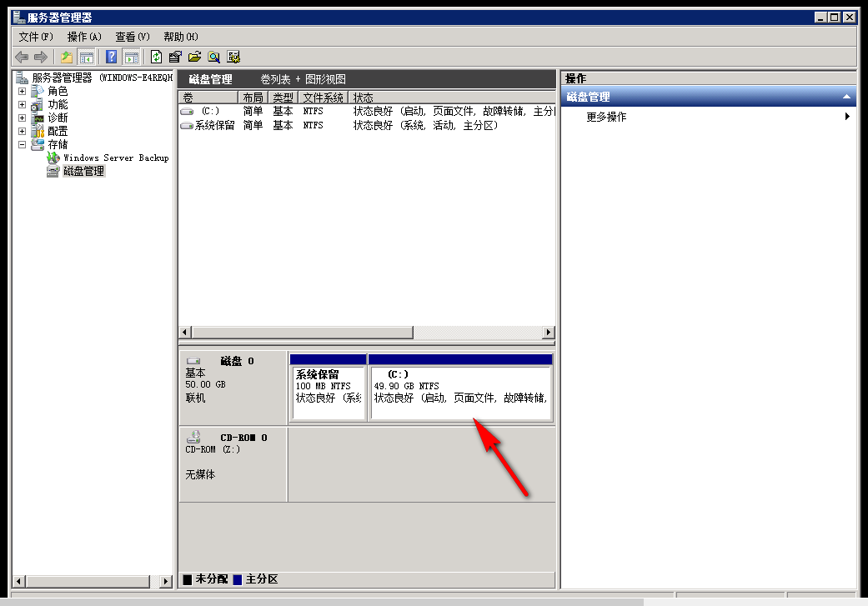Screen dimensions: 868x606
Task: Click the rightmost disk settings toolbar icon
Action: pyautogui.click(x=233, y=57)
